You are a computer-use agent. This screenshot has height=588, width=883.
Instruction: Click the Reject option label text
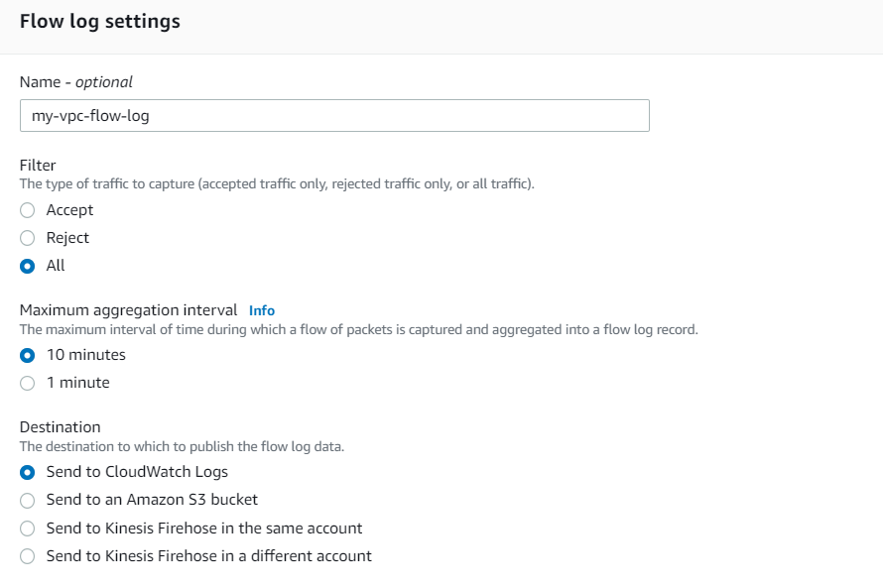click(x=67, y=238)
